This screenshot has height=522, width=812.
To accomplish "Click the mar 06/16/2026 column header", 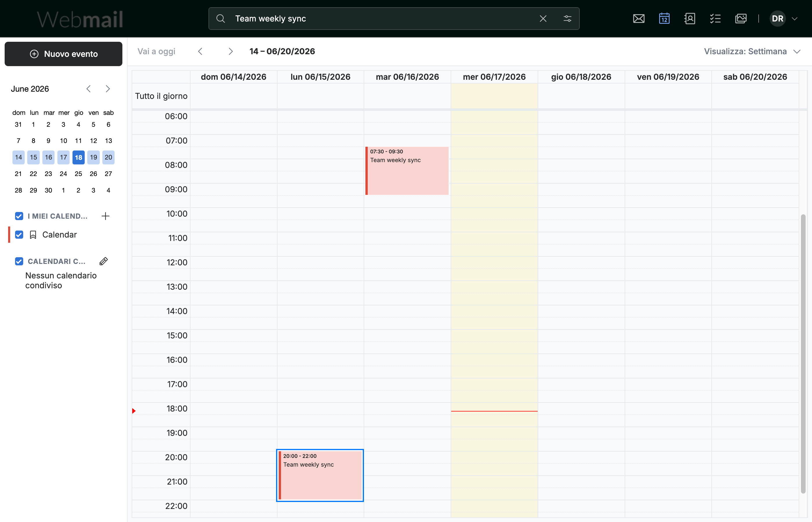I will 407,77.
